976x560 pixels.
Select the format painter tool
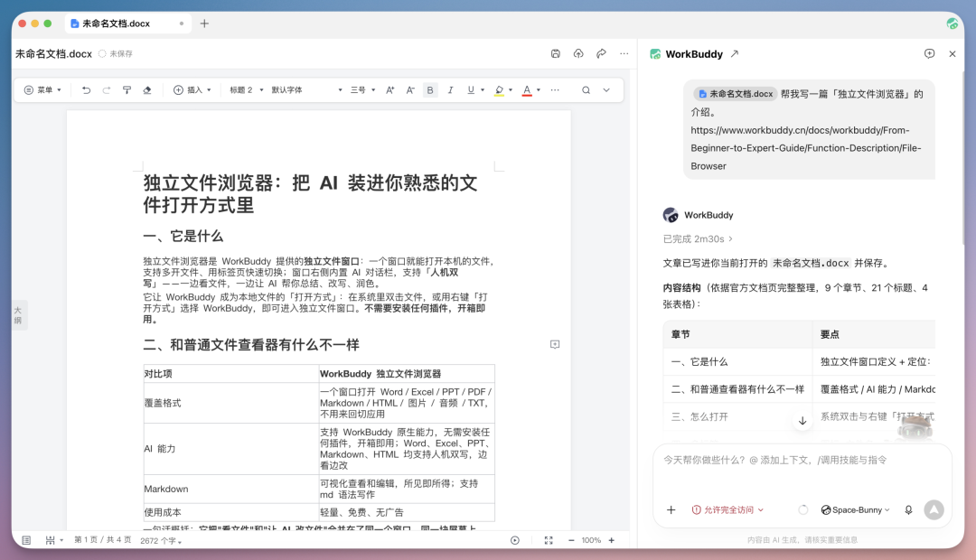click(x=127, y=90)
